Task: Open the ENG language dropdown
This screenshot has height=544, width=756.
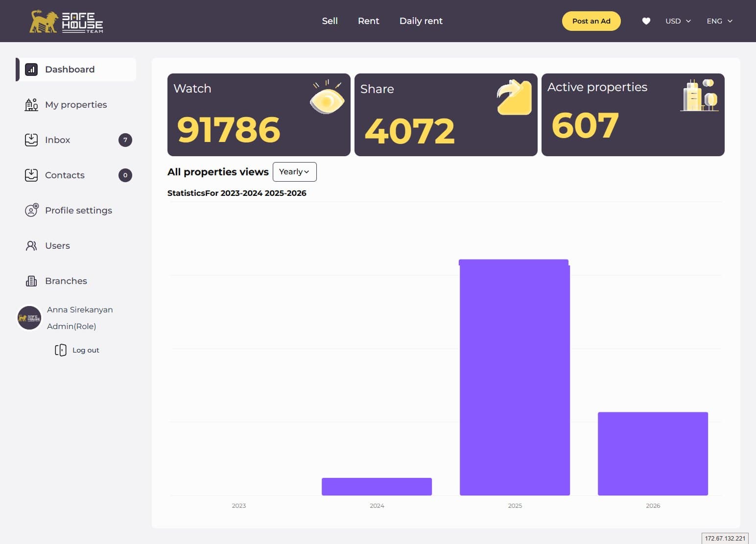Action: 719,21
